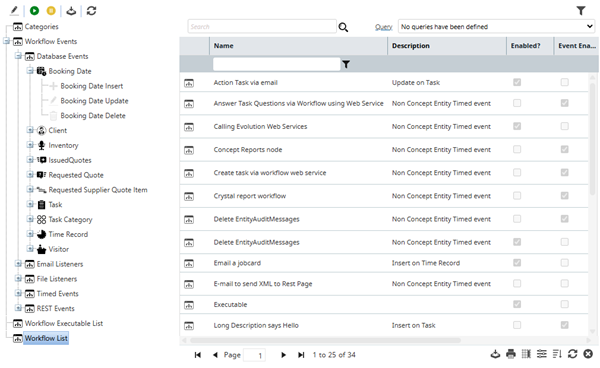This screenshot has width=600, height=368.
Task: Click the Requested Supplier Quote Item node
Action: [98, 190]
